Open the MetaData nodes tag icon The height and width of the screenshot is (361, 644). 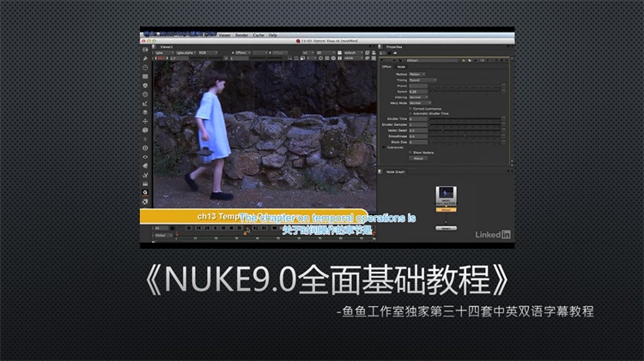(x=145, y=165)
